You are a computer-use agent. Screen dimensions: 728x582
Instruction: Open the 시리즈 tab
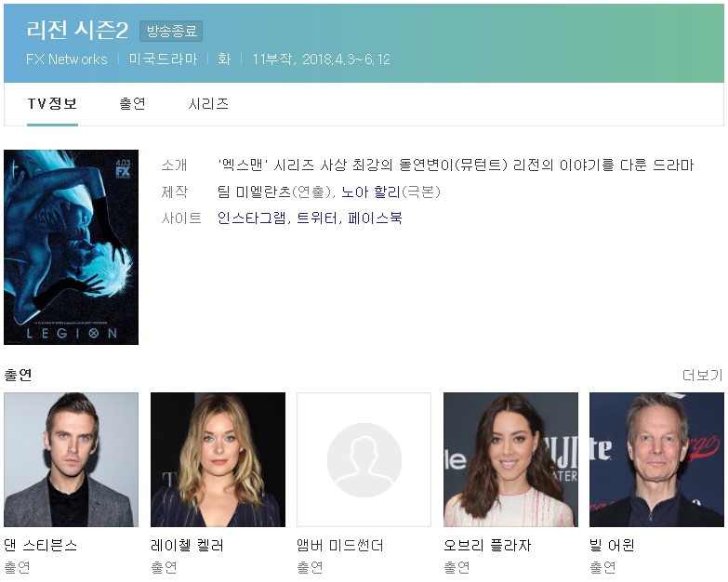tap(208, 104)
